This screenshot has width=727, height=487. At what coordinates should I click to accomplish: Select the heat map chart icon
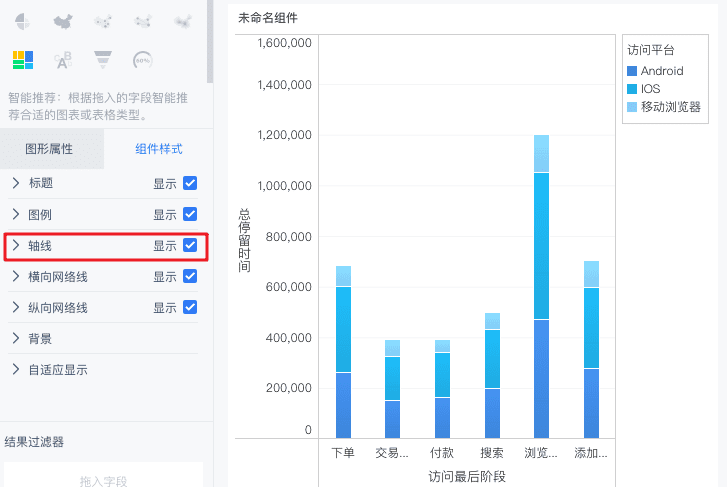click(183, 21)
